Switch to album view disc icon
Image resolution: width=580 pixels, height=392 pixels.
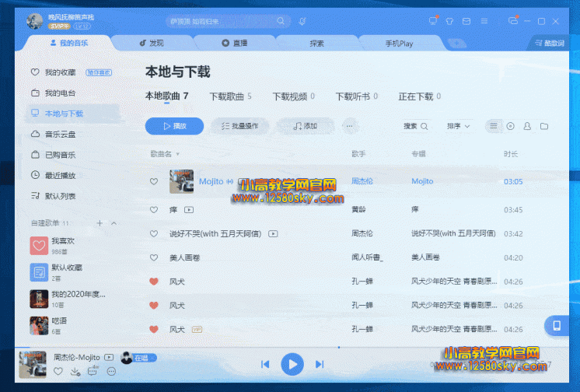(x=510, y=126)
